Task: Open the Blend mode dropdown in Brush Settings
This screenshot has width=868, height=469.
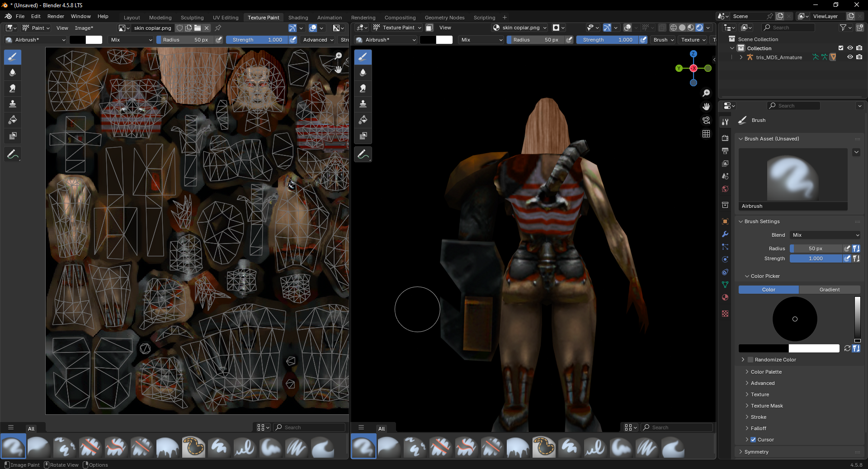Action: pyautogui.click(x=826, y=235)
